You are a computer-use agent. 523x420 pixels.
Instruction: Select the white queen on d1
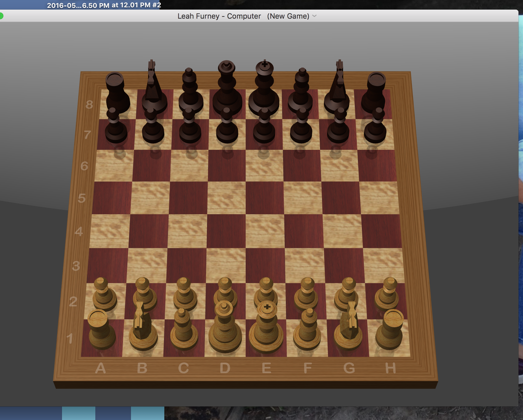click(225, 327)
